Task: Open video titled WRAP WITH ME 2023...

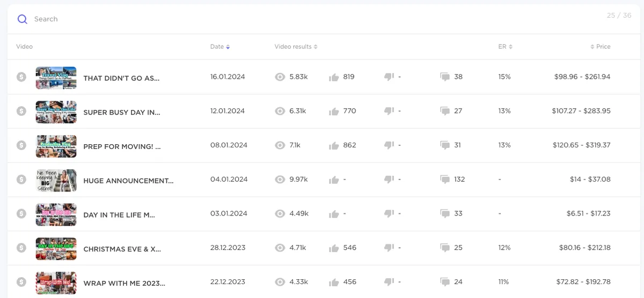Action: (x=124, y=284)
